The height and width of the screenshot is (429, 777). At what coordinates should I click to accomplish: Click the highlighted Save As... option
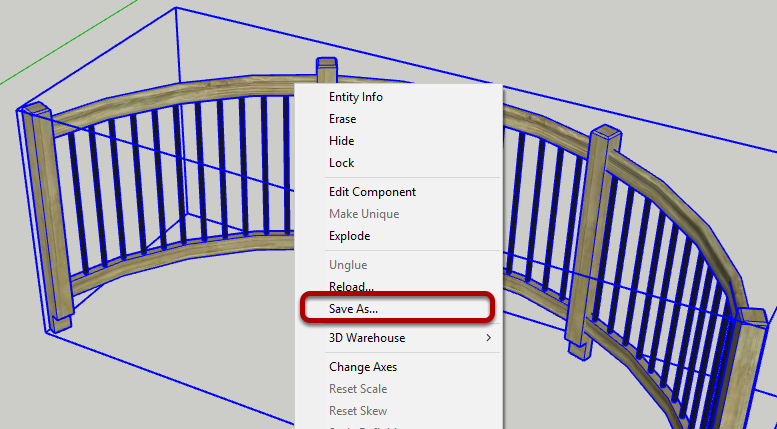click(x=354, y=309)
